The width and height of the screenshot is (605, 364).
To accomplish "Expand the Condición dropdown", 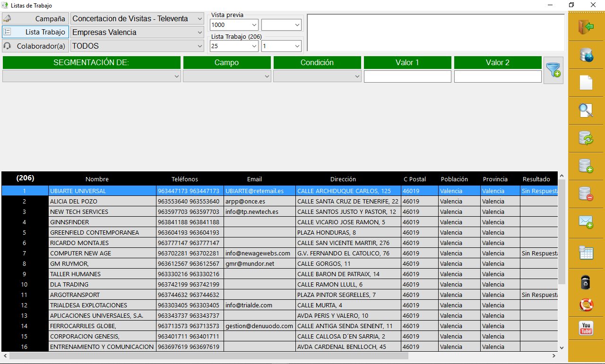I will coord(317,76).
